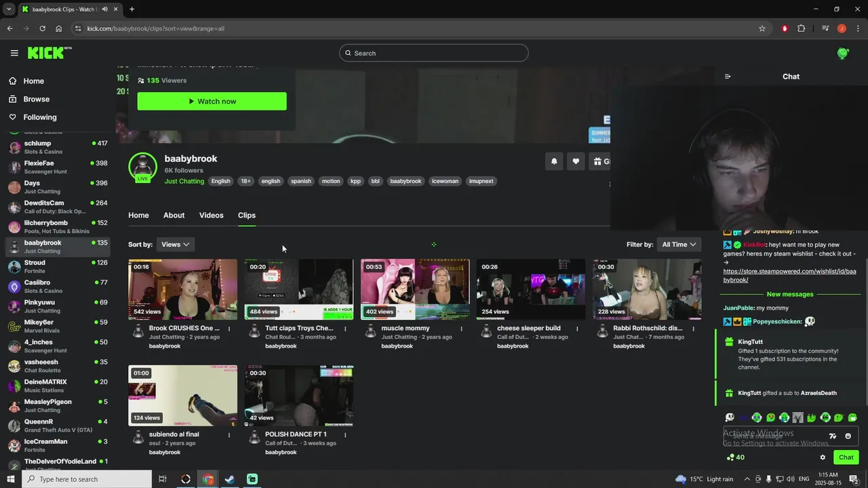The width and height of the screenshot is (868, 488).
Task: Open options for cheese sleeper build clip
Action: [x=577, y=329]
